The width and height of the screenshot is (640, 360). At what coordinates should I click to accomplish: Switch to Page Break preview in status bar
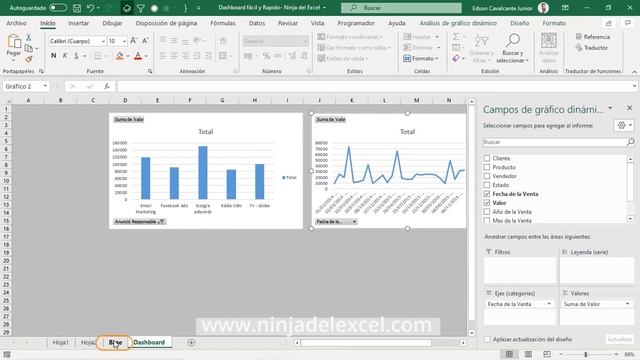pos(547,354)
